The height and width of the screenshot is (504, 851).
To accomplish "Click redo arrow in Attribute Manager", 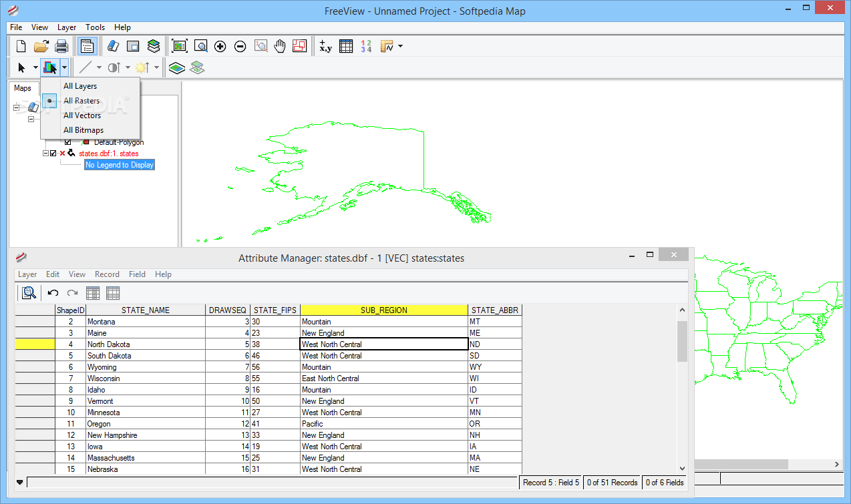I will tap(72, 292).
